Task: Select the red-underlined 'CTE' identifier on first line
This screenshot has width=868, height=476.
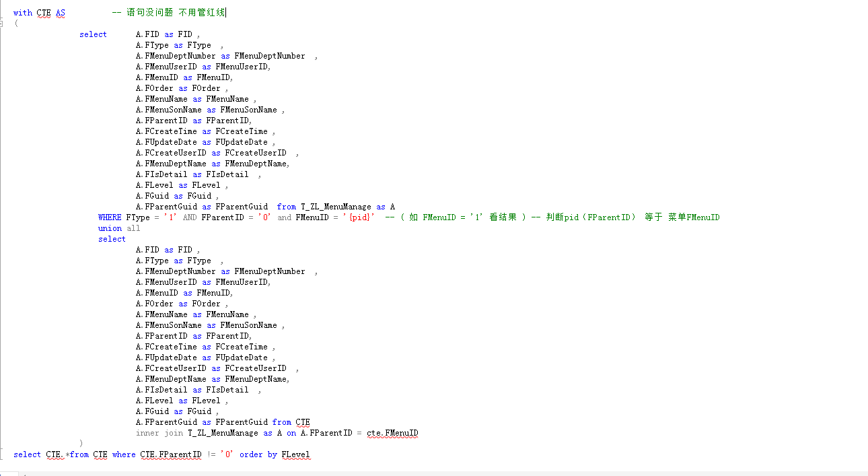Action: click(44, 12)
